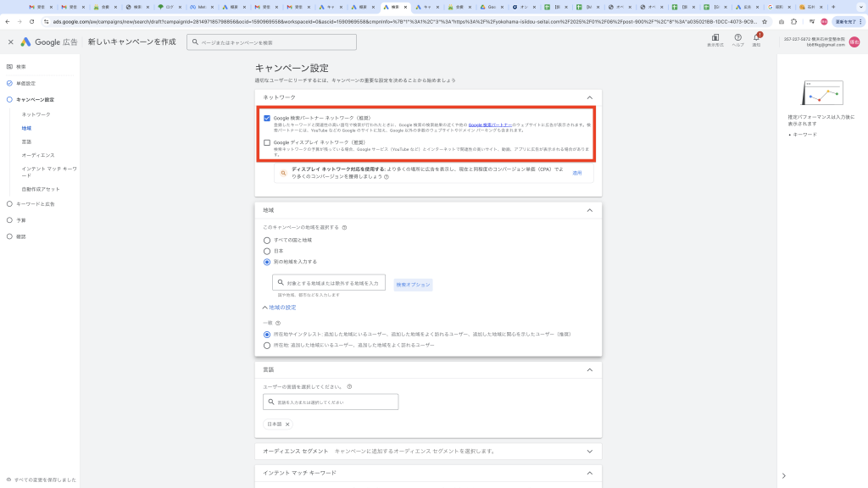Bookmark this page with the star icon
Image resolution: width=868 pixels, height=488 pixels.
coord(765,20)
